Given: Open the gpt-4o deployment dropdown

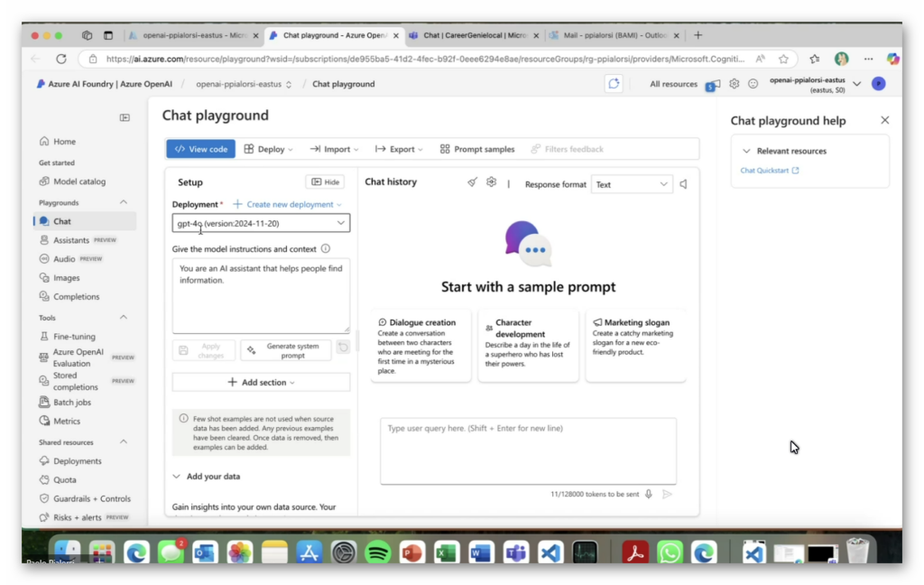Looking at the screenshot, I should coord(261,224).
